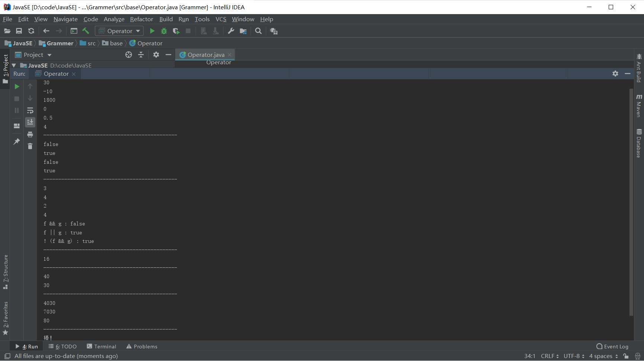Debug Operator with the bug icon
The image size is (644, 361).
pyautogui.click(x=164, y=31)
